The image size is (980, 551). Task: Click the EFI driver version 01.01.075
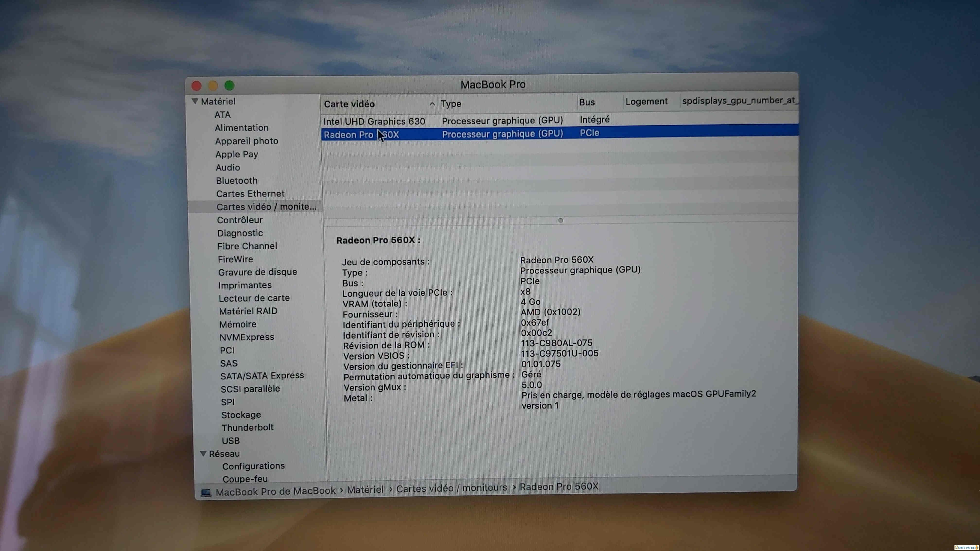pos(541,364)
